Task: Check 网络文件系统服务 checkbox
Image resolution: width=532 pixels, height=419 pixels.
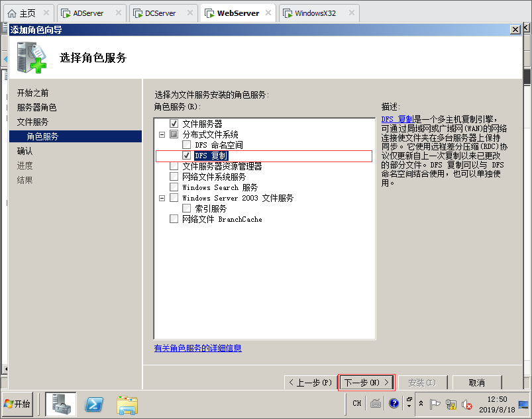Action: pos(174,177)
